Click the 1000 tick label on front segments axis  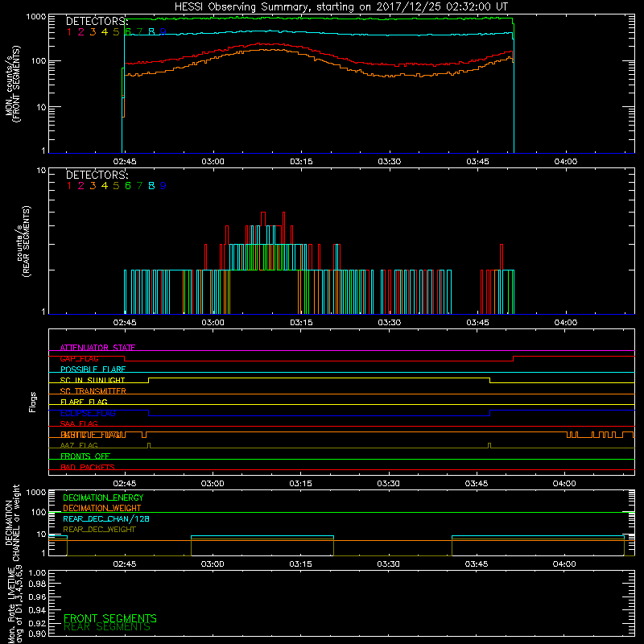click(35, 17)
